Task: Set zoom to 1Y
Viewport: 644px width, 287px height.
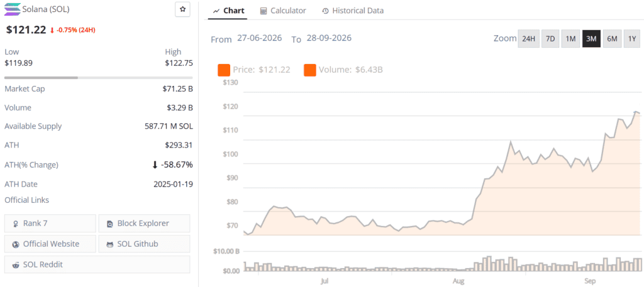Action: 632,38
